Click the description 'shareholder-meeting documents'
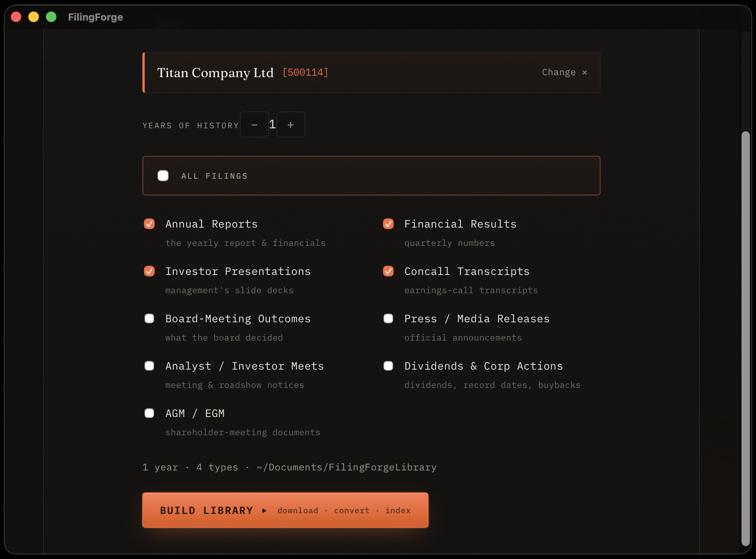 pyautogui.click(x=243, y=432)
